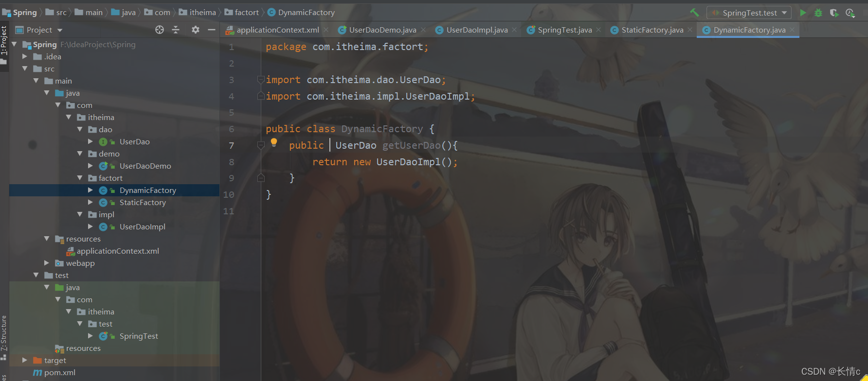Collapse the src folder arrow

(x=25, y=69)
